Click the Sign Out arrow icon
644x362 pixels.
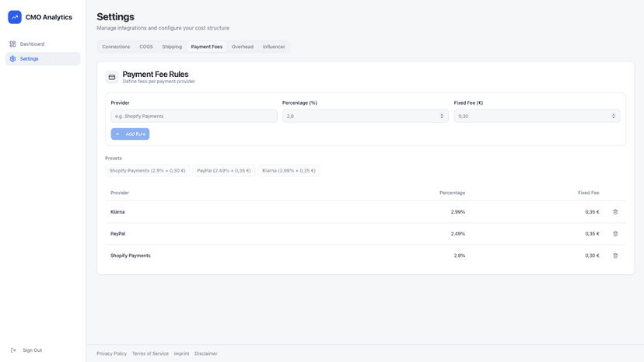[x=13, y=350]
